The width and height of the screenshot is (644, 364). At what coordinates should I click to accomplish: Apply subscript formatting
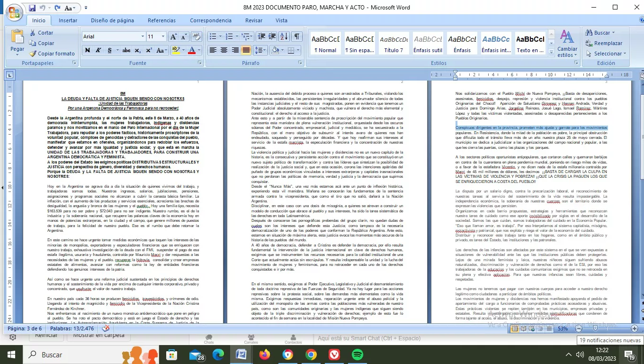tap(138, 50)
